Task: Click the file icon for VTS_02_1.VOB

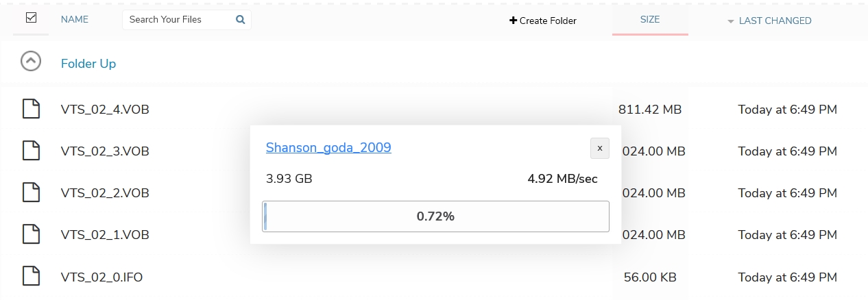Action: point(31,235)
